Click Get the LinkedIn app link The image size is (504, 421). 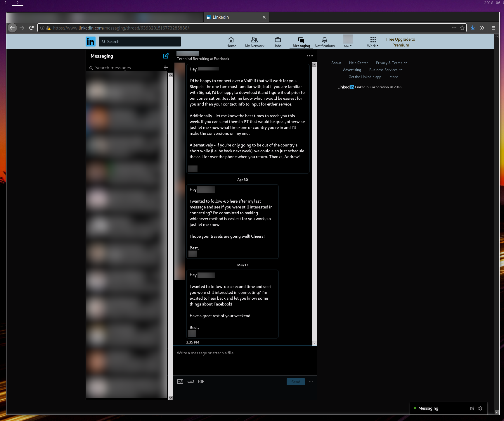point(365,77)
